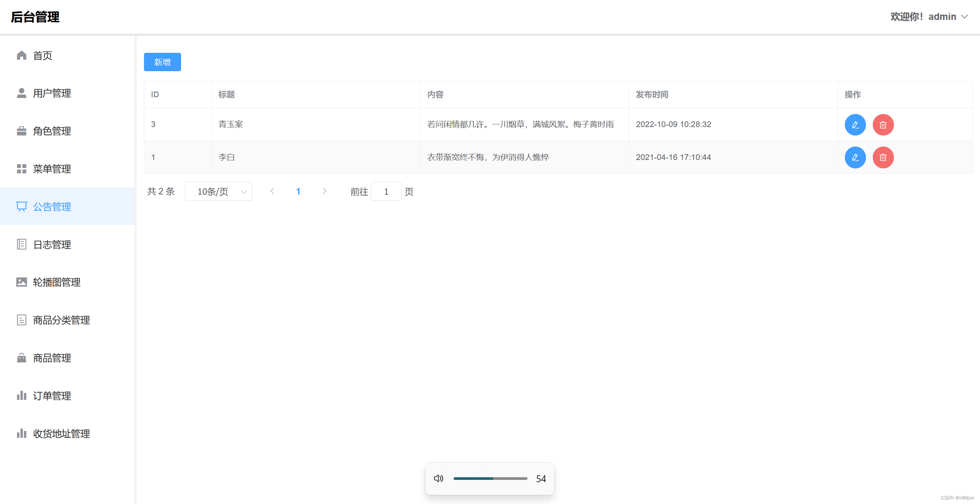Viewport: 980px width, 504px height.
Task: Open the 10条/页 page size selector
Action: (219, 191)
